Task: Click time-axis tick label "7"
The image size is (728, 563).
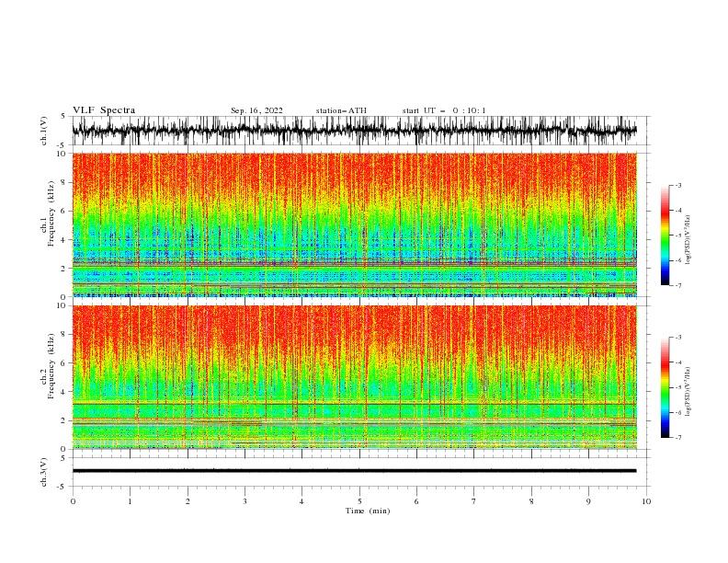Action: tap(474, 501)
